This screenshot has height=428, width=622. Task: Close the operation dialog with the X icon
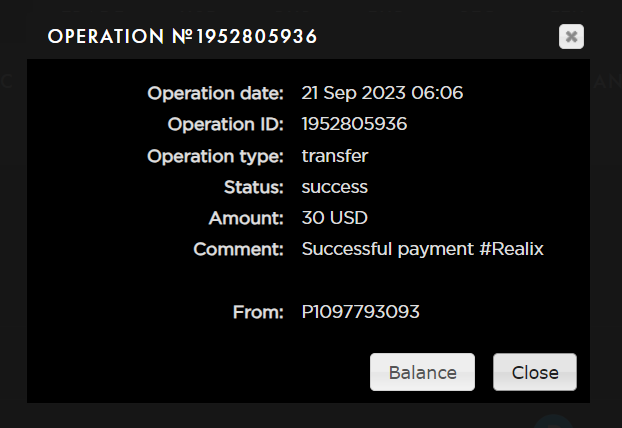pos(571,37)
